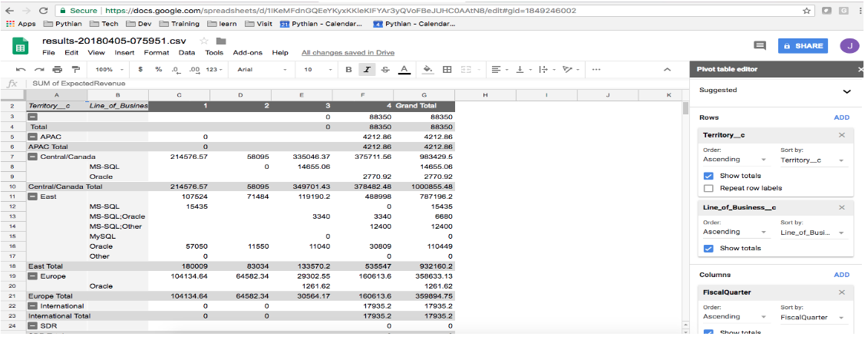Star the results-20180405-075951.csv document
Image resolution: width=868 pixels, height=340 pixels.
pos(203,40)
